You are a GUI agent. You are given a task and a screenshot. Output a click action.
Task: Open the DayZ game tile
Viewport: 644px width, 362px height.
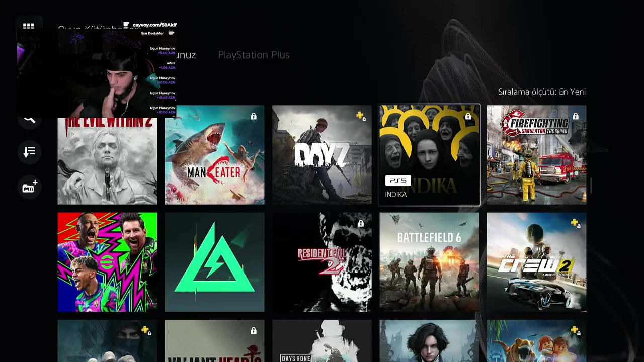coord(322,155)
